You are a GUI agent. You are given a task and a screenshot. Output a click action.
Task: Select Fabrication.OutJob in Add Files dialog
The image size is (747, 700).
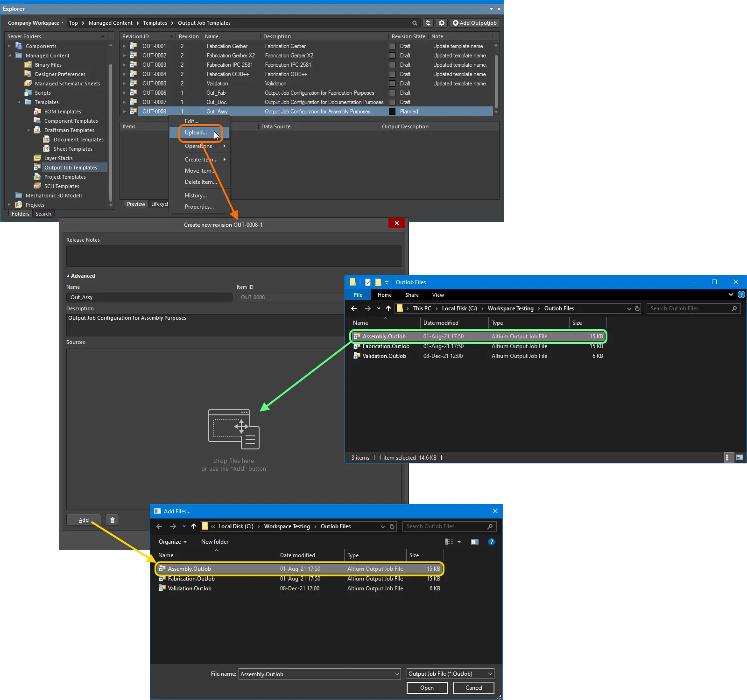[x=191, y=579]
